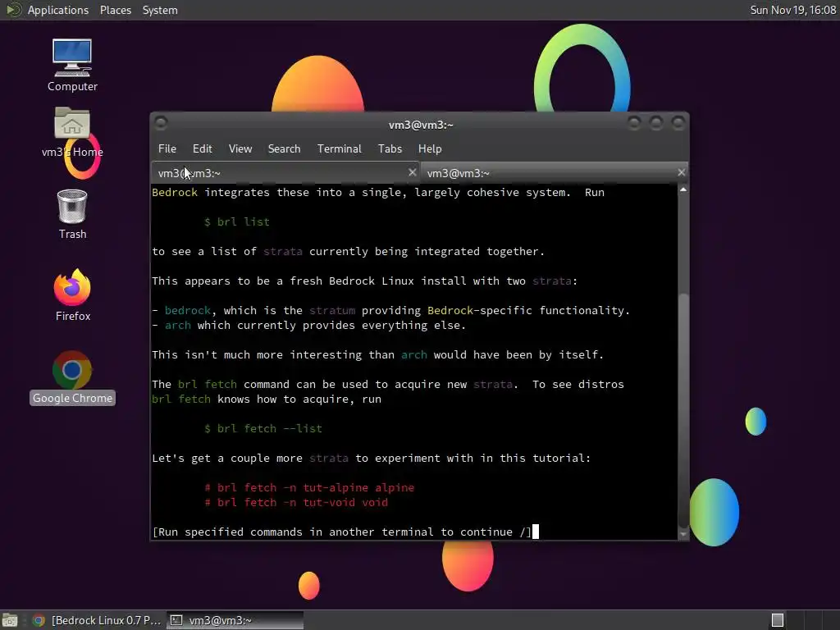Open the terminal Help menu

(430, 149)
